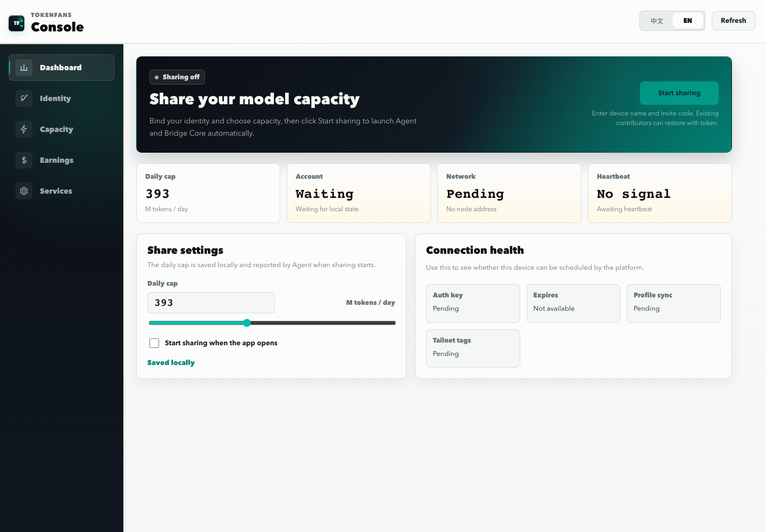This screenshot has width=766, height=532.
Task: Click the 'M tokens / day' unit label beside input
Action: tap(371, 303)
